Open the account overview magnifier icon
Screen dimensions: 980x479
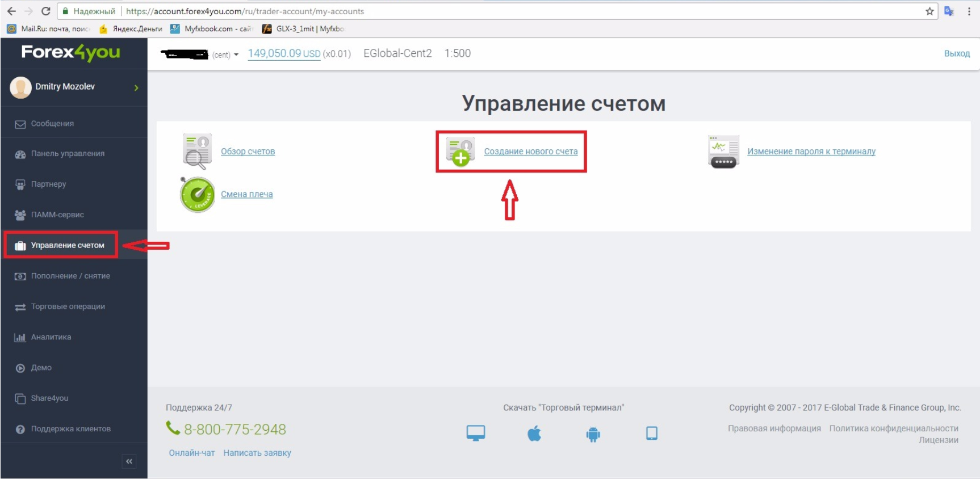198,151
